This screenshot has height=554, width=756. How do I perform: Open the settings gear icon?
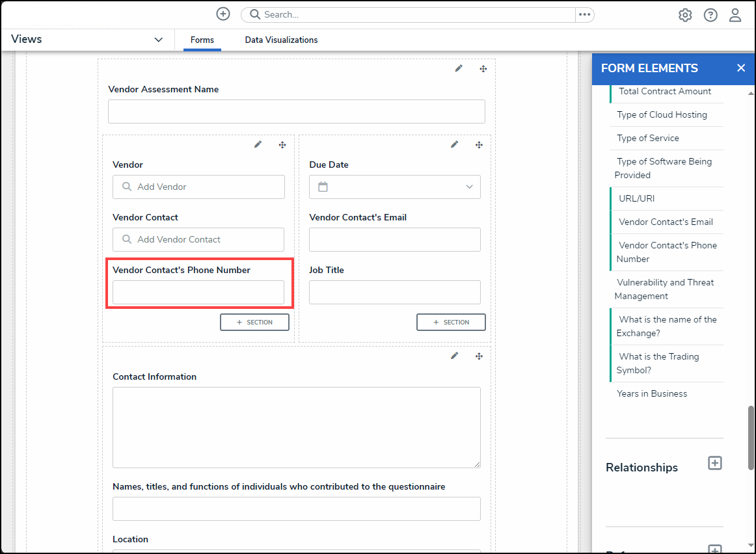685,15
